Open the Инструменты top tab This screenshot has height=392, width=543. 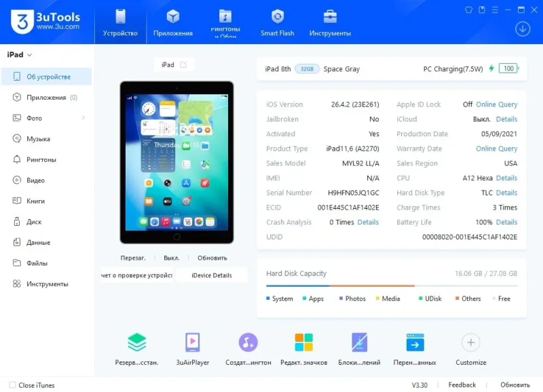(330, 23)
